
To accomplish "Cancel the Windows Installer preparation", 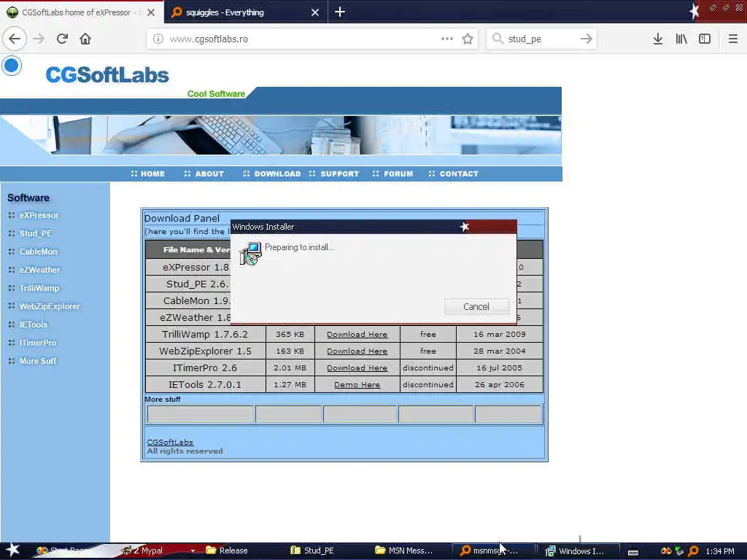I will pyautogui.click(x=476, y=306).
